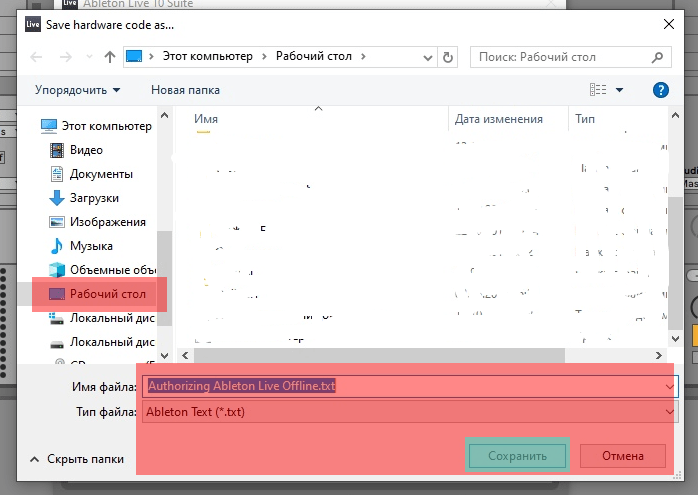The height and width of the screenshot is (495, 698).
Task: Change the view layout icon
Action: [x=598, y=90]
